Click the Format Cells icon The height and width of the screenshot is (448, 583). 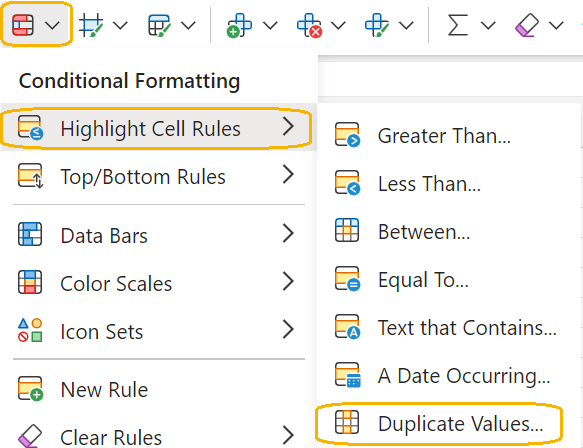(x=377, y=25)
